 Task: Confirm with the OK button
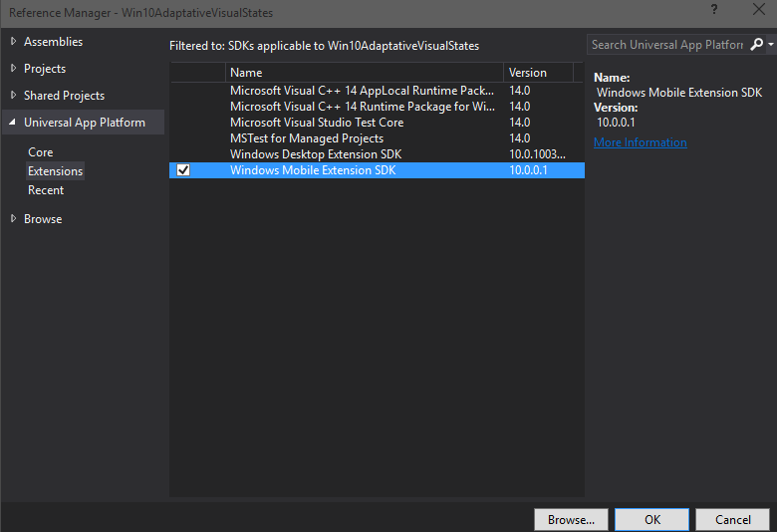tap(651, 520)
